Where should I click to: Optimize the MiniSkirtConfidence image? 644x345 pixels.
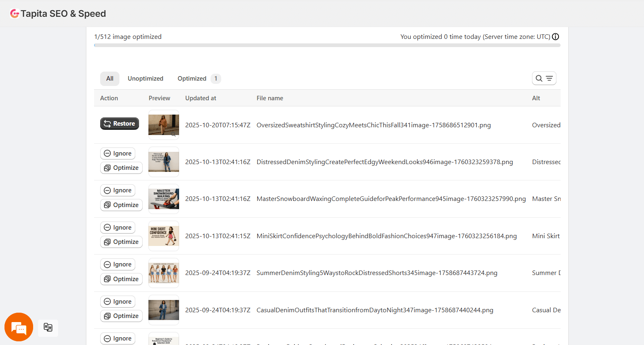121,242
